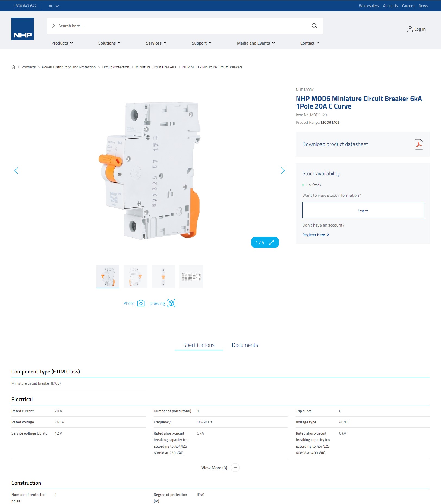Click Voltage type value AC/DC
Viewport: 441px width, 504px height.
point(344,422)
